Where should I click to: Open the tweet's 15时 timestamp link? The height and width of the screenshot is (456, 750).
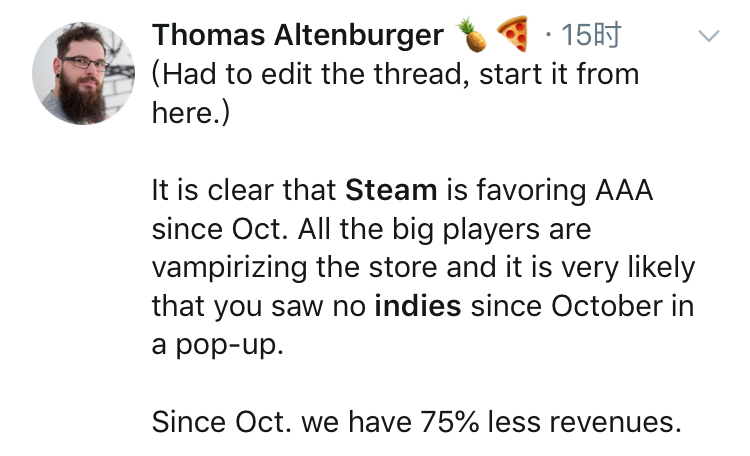(x=591, y=35)
